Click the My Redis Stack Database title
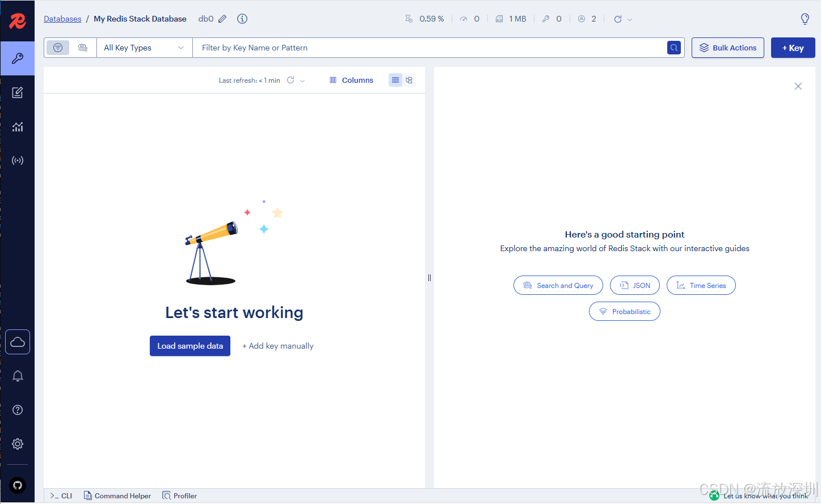821x504 pixels. click(140, 19)
